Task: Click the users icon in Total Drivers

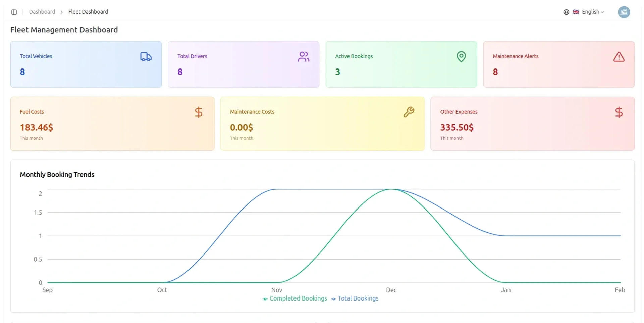Action: pos(304,57)
